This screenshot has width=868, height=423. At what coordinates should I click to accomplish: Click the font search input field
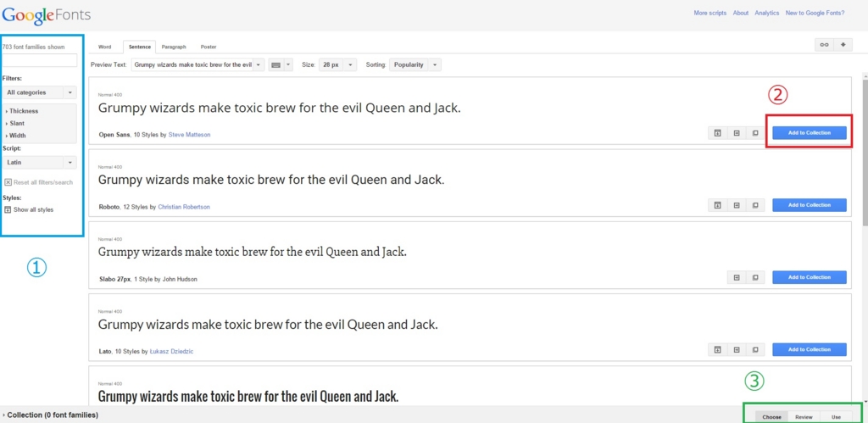point(39,60)
